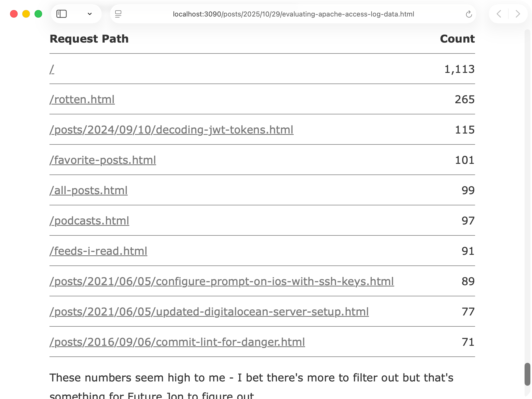532x399 pixels.
Task: Reload the page with the refresh icon
Action: (x=469, y=14)
